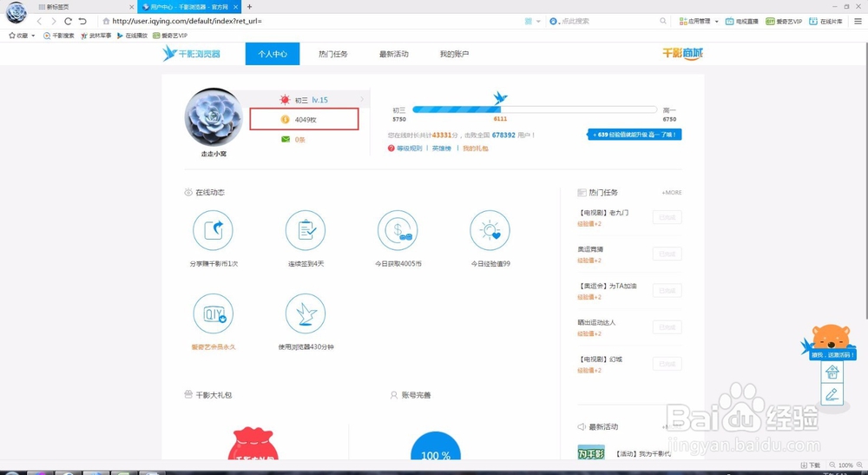Click the 100% account completion circle
This screenshot has width=868, height=475.
pos(436,446)
